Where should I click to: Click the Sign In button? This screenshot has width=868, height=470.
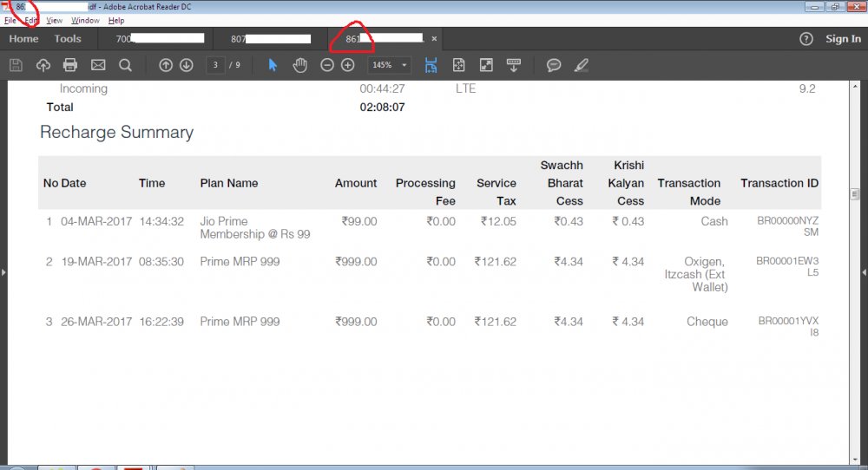tap(843, 39)
